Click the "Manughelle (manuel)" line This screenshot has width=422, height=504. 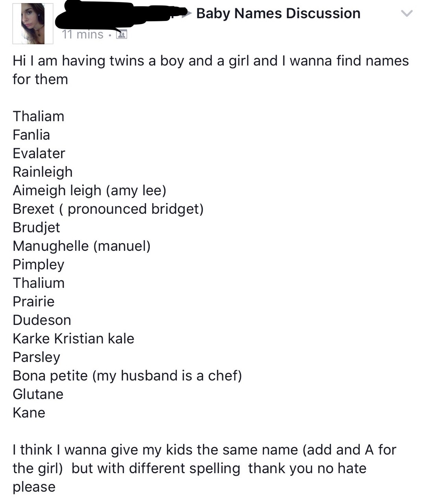[81, 246]
